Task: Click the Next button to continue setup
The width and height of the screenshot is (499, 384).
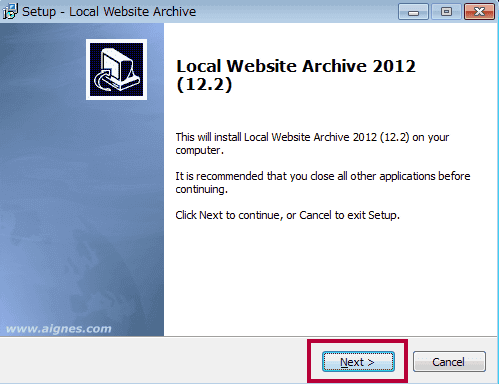Action: tap(358, 362)
